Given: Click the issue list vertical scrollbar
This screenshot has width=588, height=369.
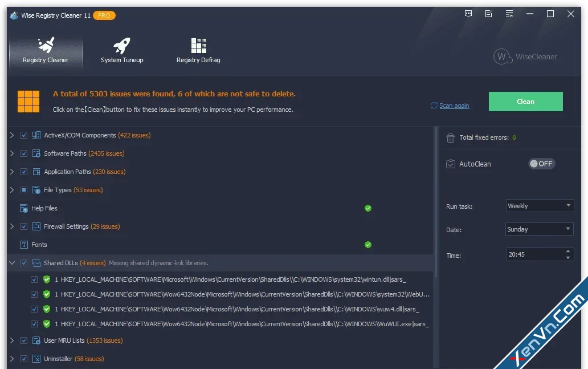Looking at the screenshot, I should [436, 202].
